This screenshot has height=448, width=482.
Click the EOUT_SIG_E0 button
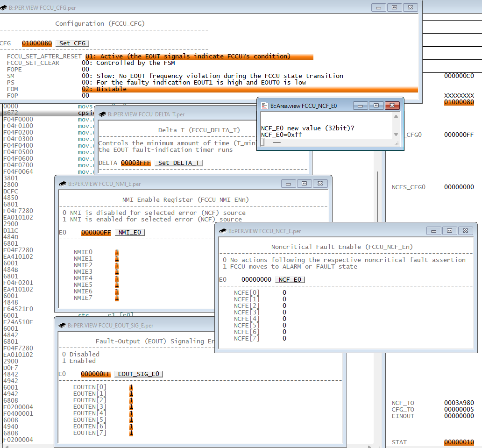[x=139, y=374]
